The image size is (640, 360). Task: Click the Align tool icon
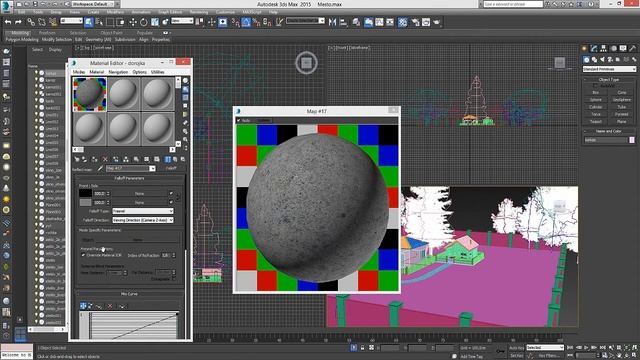(x=343, y=22)
